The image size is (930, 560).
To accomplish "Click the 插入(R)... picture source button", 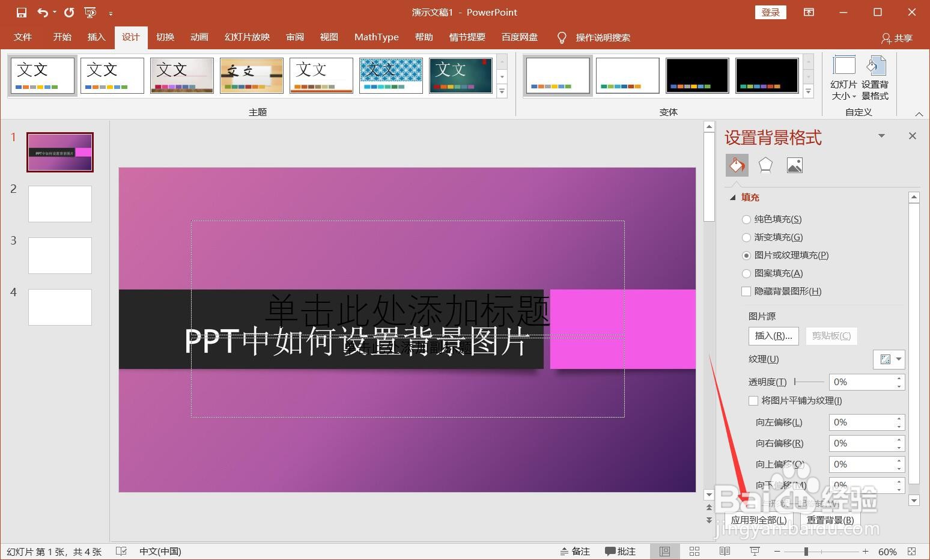I will coord(773,335).
